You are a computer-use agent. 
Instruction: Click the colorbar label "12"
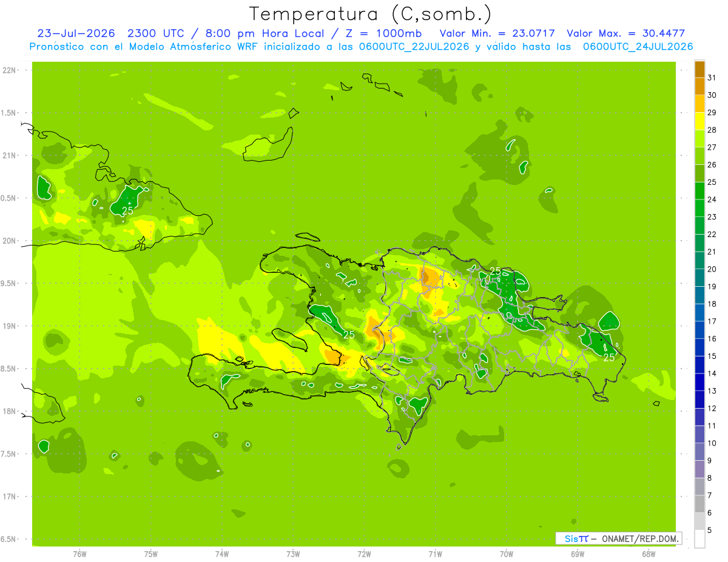tap(712, 409)
